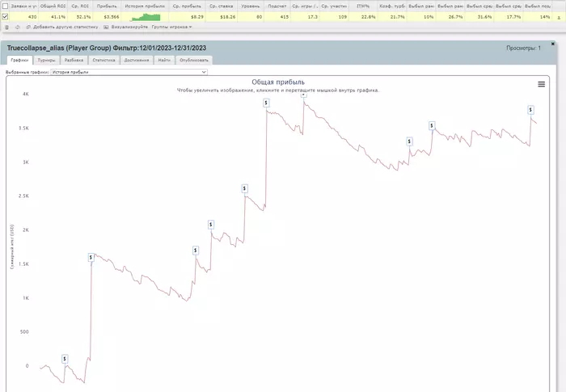Click the 109 average entrants cell
566x392 pixels.
coord(334,17)
